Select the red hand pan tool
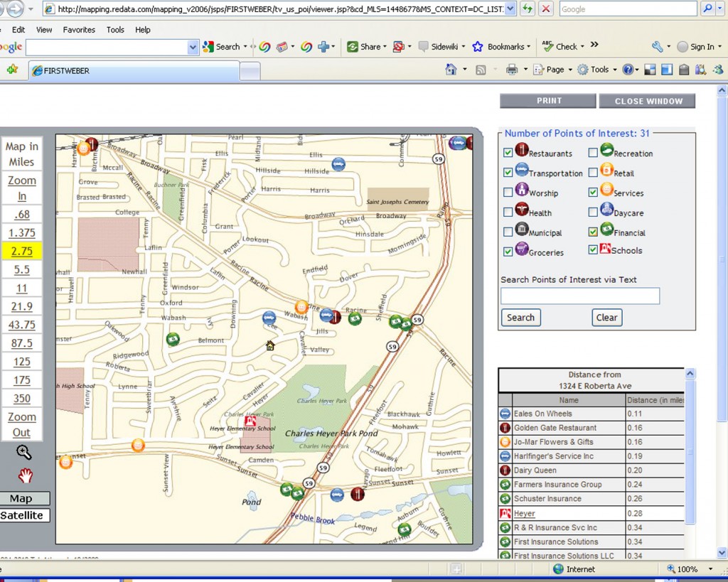 tap(25, 475)
